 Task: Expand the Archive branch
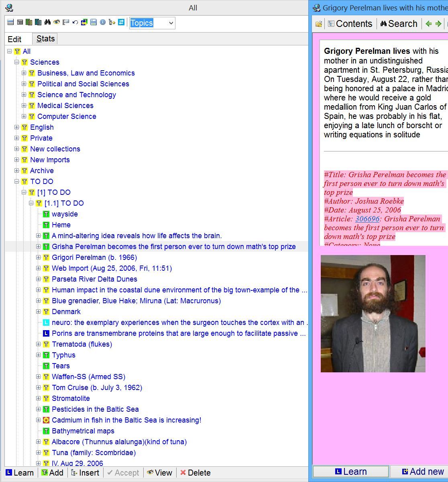(x=17, y=171)
